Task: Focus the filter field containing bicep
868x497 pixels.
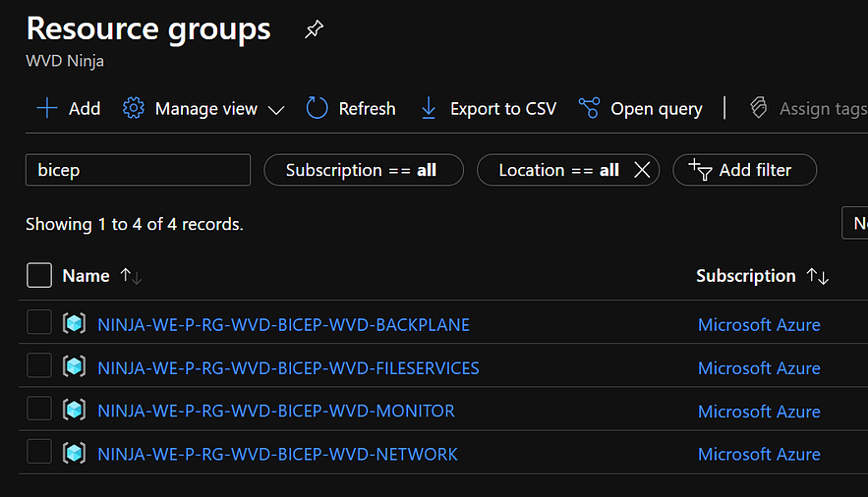Action: pos(138,170)
